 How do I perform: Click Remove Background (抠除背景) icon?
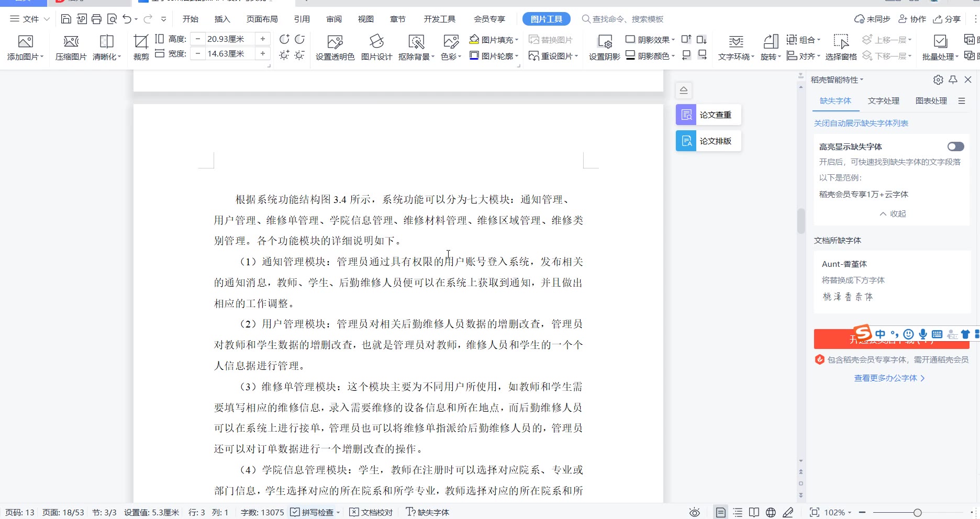pos(416,42)
